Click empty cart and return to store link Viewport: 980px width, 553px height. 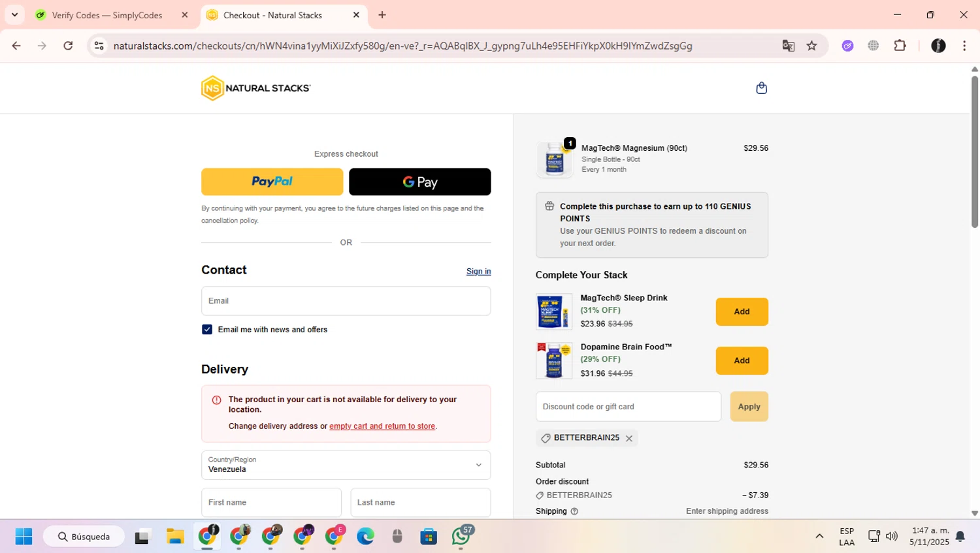(x=382, y=426)
